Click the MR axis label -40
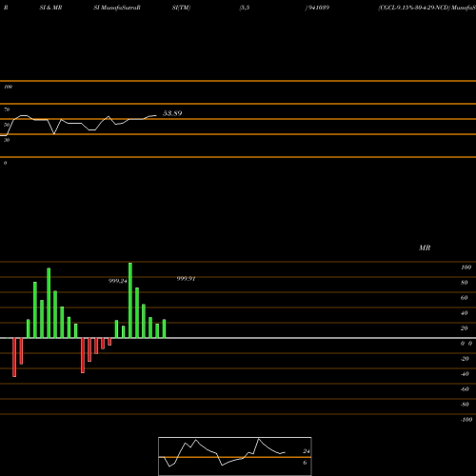 click(465, 374)
